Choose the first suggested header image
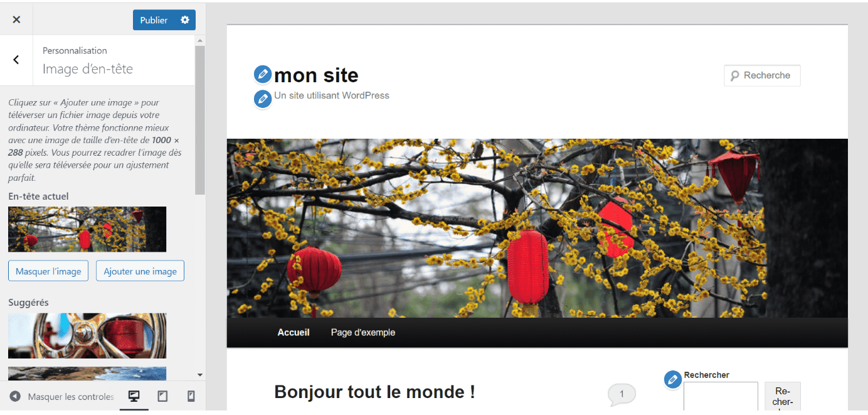This screenshot has width=868, height=415. [87, 336]
